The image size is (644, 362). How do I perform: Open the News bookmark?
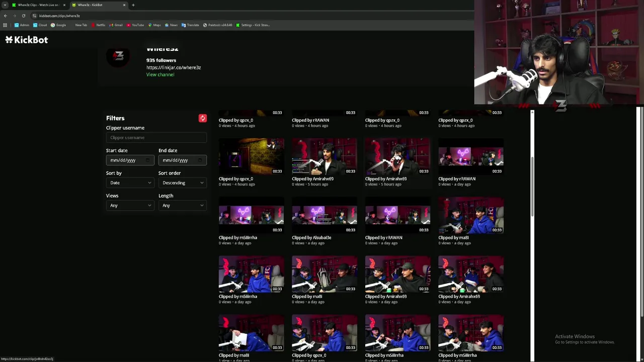[x=171, y=25]
